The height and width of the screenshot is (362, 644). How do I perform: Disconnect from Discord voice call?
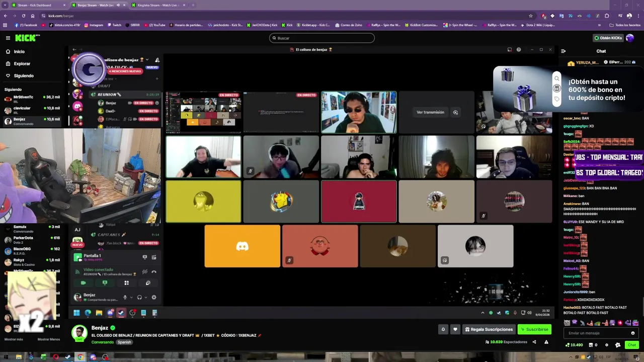pos(154,272)
